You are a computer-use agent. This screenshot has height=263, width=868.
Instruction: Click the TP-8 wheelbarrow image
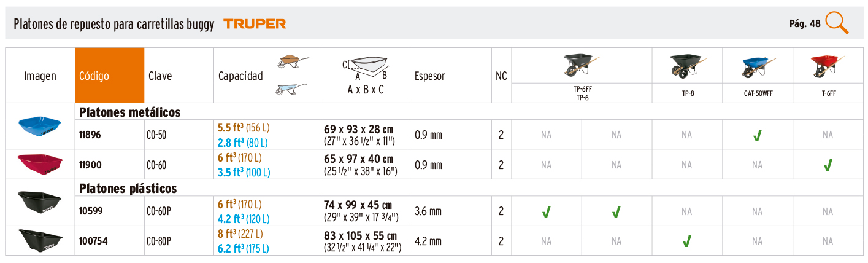coord(687,66)
